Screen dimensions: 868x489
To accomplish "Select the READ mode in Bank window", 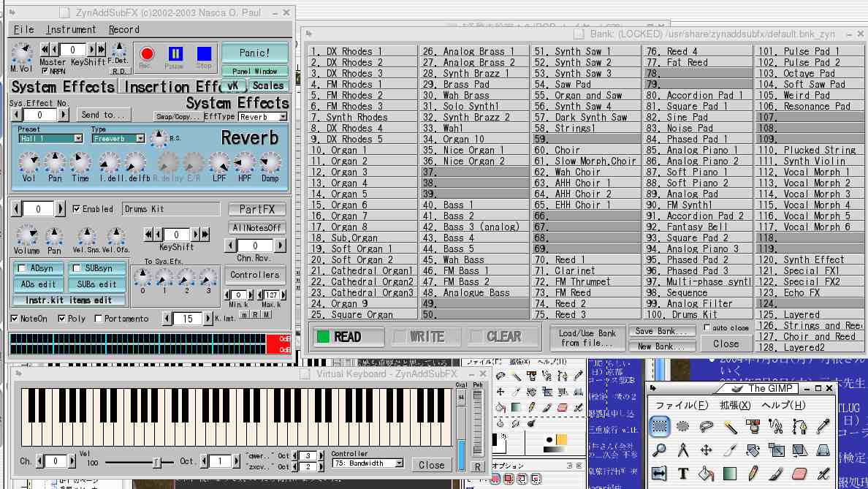I will 347,337.
